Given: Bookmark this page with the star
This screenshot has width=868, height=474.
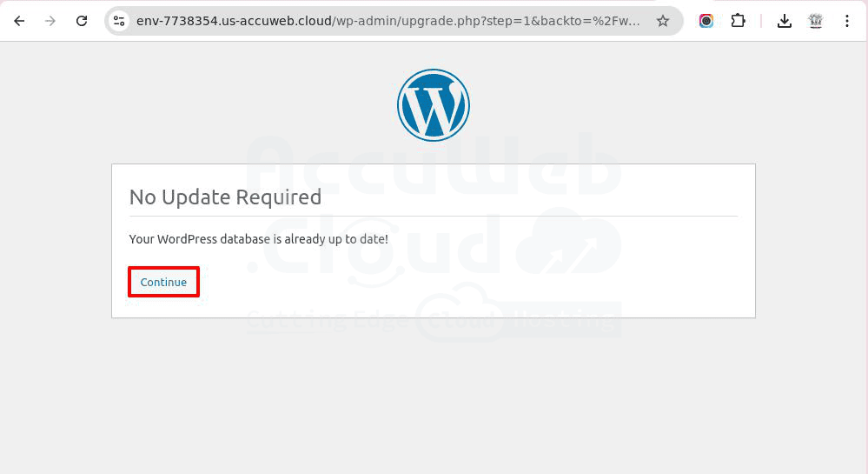Looking at the screenshot, I should (x=663, y=21).
